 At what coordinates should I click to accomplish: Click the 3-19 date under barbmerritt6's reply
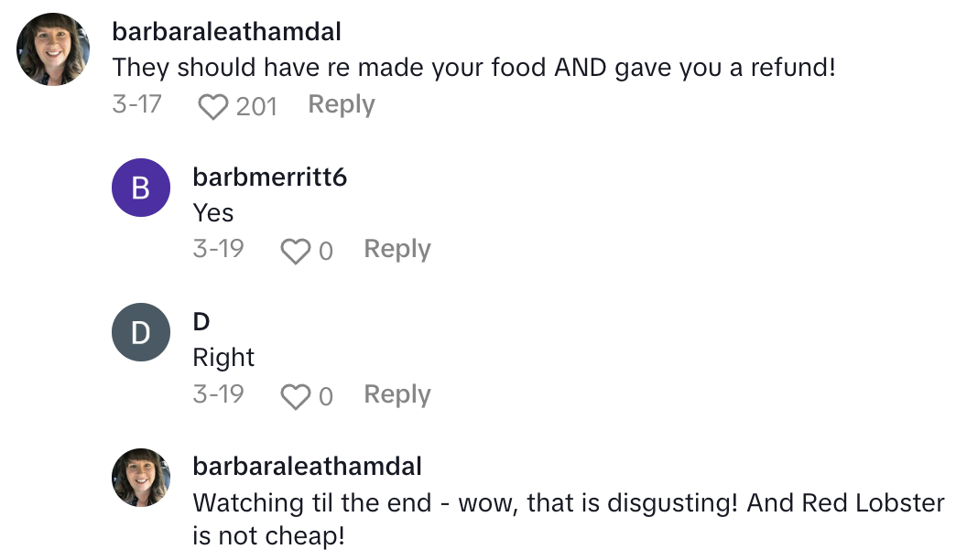point(218,249)
